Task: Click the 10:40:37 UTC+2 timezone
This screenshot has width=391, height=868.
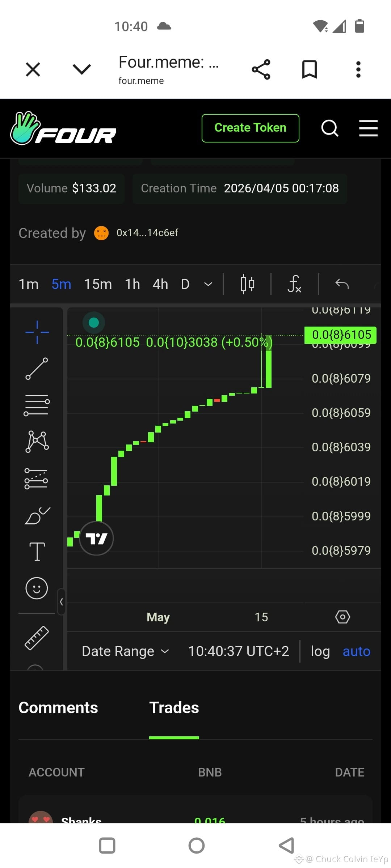Action: pos(239,651)
